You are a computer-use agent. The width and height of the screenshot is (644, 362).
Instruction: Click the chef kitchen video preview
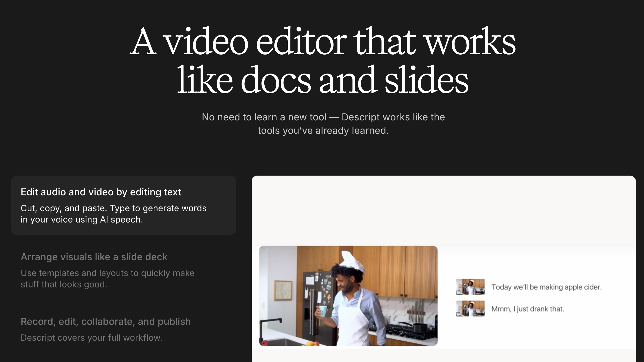click(348, 296)
